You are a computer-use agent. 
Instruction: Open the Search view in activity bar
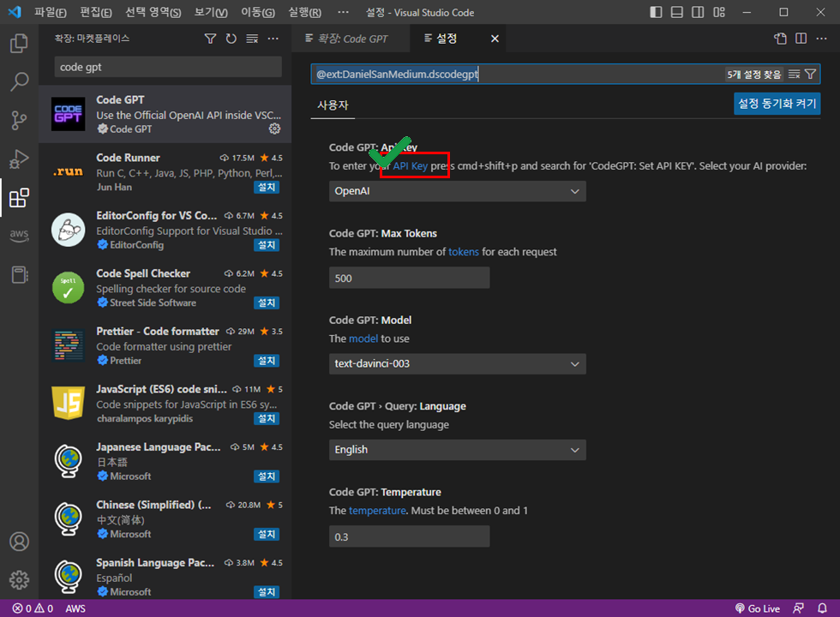pyautogui.click(x=19, y=82)
